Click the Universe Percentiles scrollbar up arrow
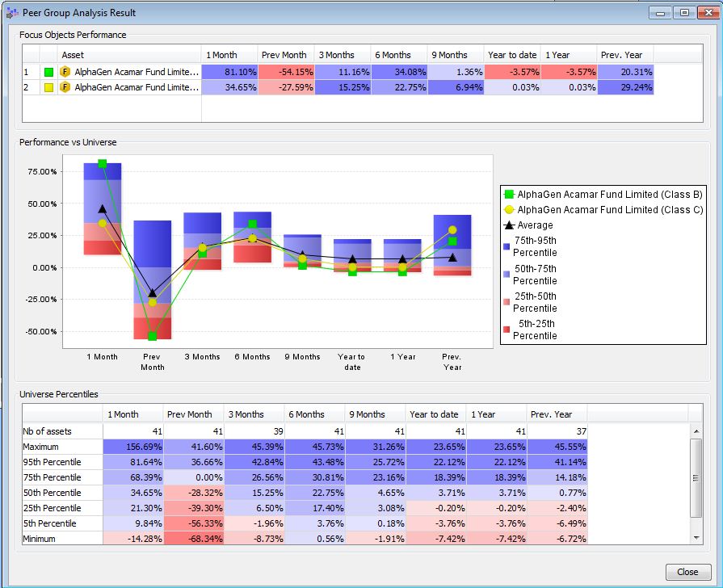 coord(696,431)
